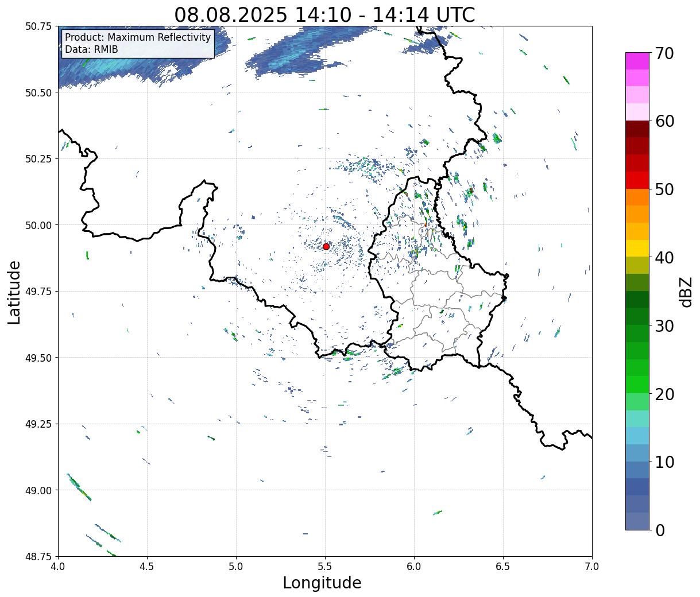Click the longitude tick label 6.0

pos(414,567)
